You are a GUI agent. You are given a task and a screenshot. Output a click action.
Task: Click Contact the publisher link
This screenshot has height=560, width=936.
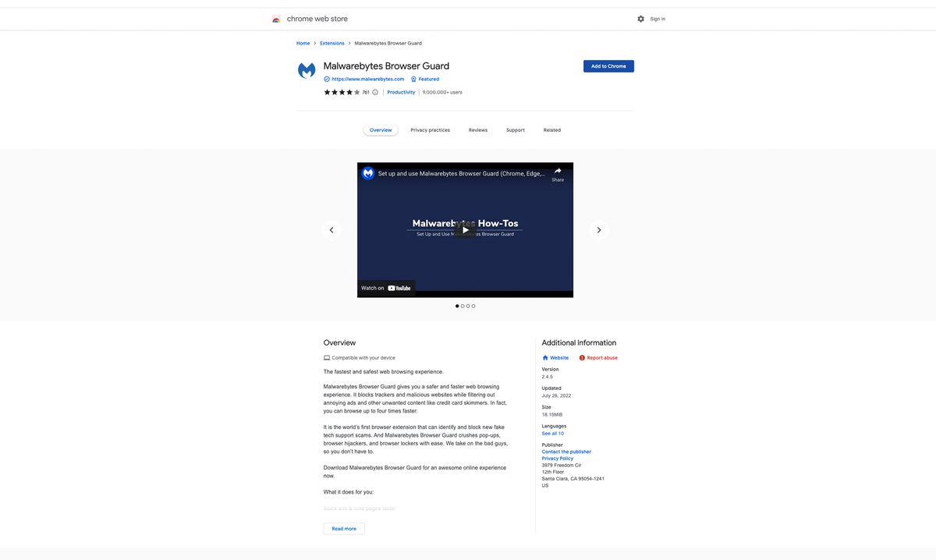(566, 452)
